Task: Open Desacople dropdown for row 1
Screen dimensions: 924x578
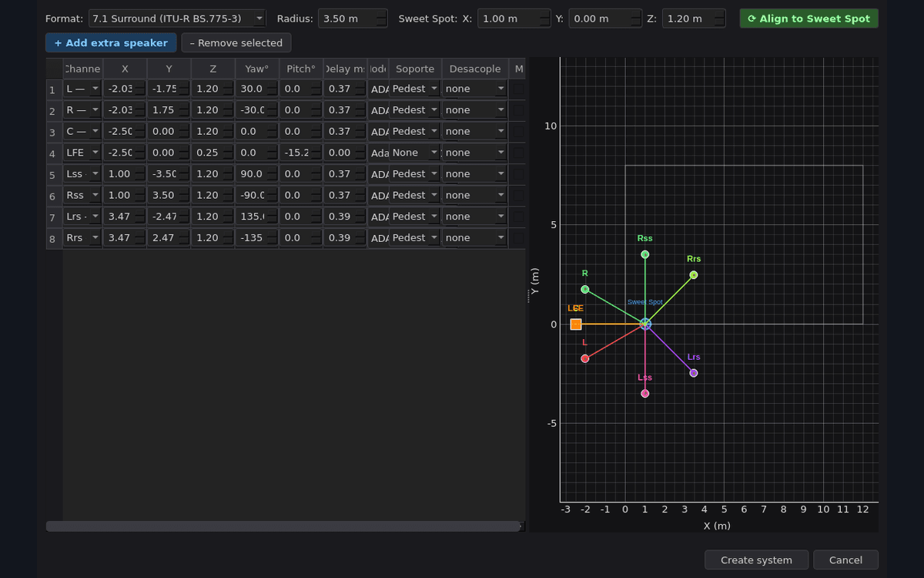Action: point(475,89)
